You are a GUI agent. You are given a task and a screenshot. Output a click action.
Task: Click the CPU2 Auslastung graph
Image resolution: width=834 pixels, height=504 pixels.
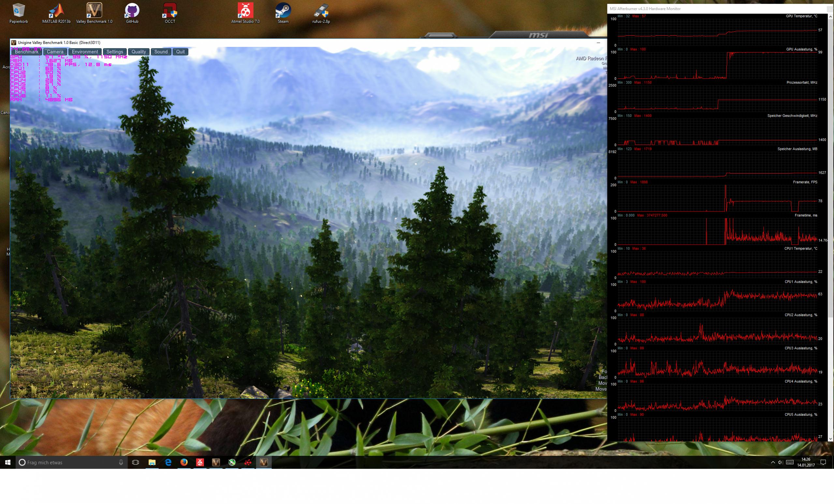click(717, 331)
